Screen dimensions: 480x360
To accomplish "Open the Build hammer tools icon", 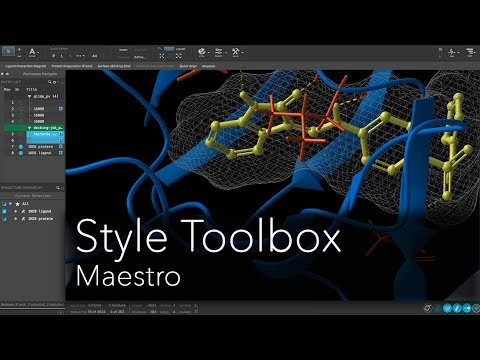I will [236, 52].
